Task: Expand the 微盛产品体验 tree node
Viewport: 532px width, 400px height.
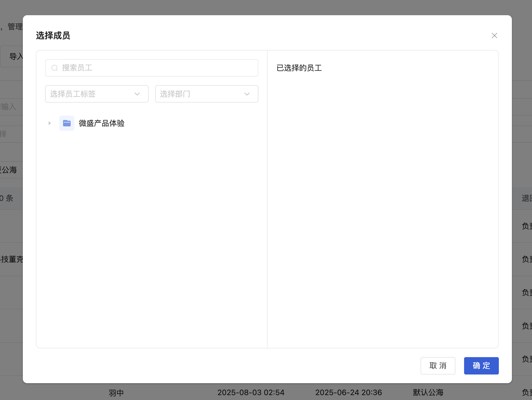Action: 49,123
